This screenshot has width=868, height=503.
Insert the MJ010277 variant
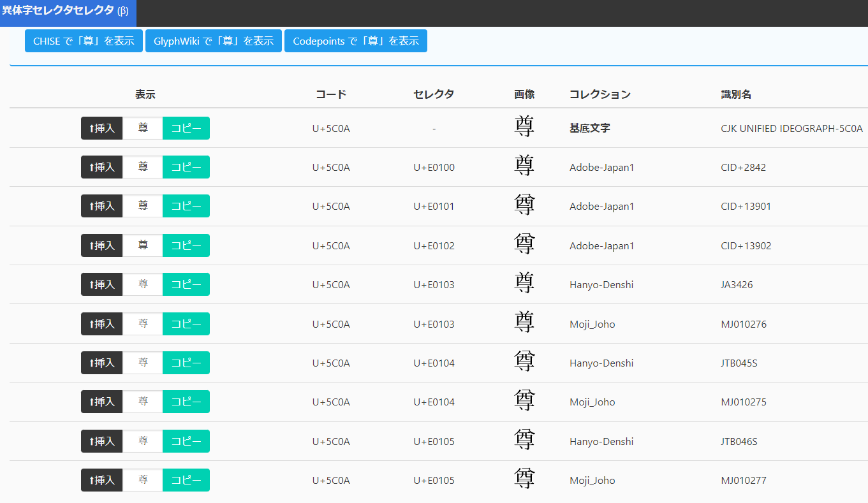102,480
